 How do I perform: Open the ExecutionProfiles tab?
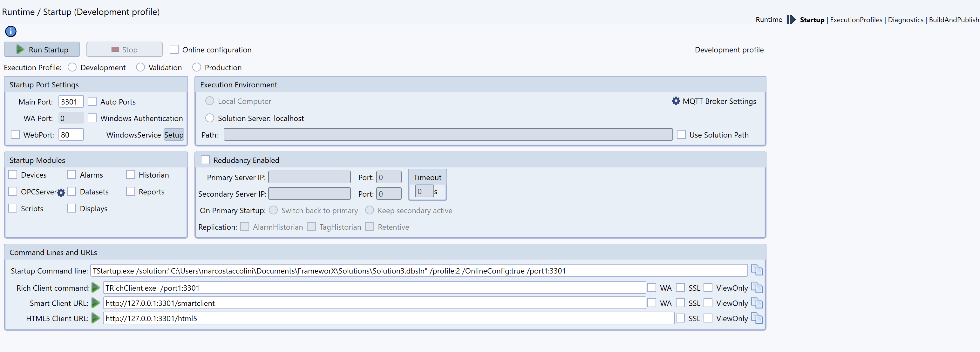pos(856,20)
